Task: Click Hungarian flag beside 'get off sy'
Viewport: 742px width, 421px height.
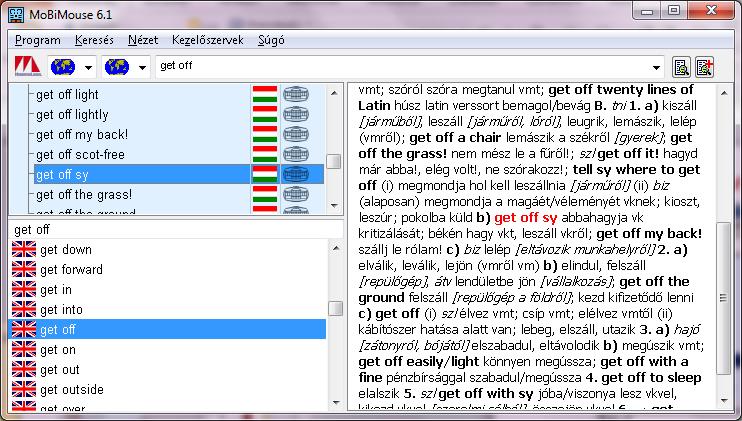Action: pos(265,174)
